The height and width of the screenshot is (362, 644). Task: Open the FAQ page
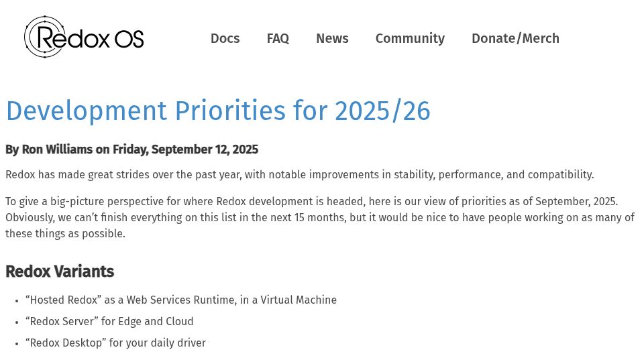click(278, 38)
